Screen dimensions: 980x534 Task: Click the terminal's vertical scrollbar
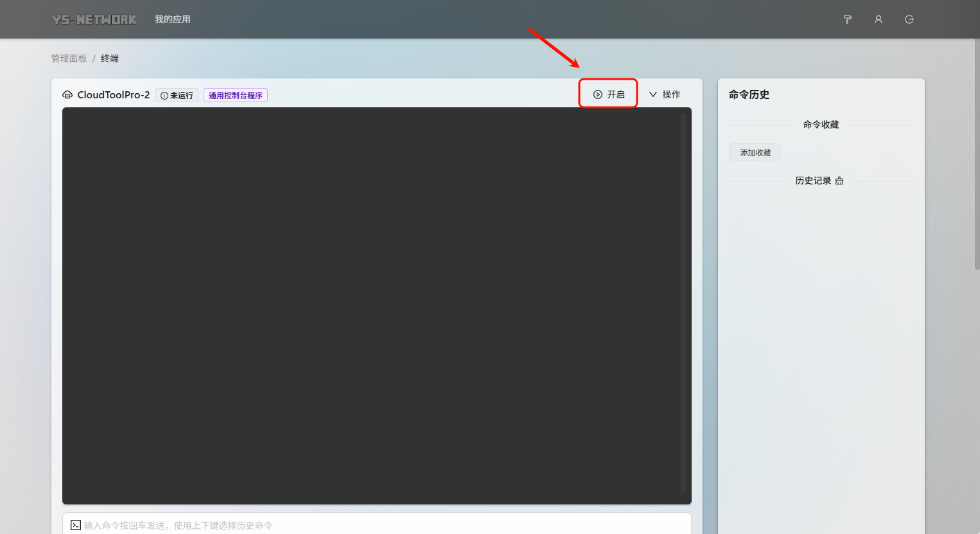point(683,302)
